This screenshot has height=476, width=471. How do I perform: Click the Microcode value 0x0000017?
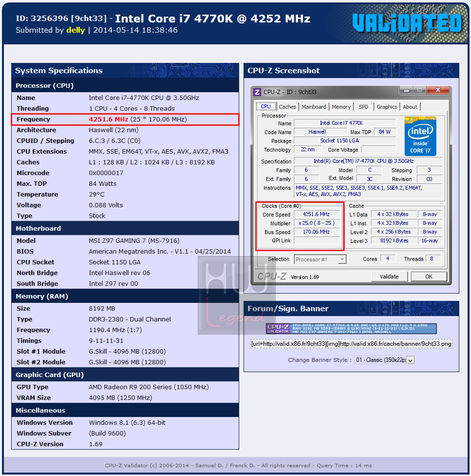tap(106, 173)
